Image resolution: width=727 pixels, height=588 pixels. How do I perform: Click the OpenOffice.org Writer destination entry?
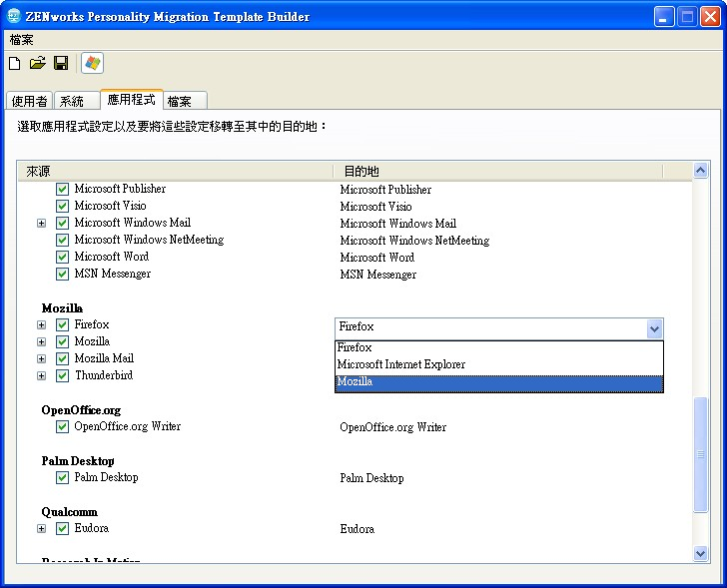(x=392, y=427)
